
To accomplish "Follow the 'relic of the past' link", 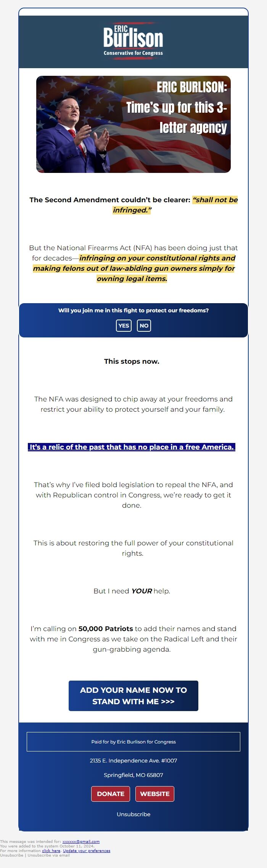I will click(132, 447).
